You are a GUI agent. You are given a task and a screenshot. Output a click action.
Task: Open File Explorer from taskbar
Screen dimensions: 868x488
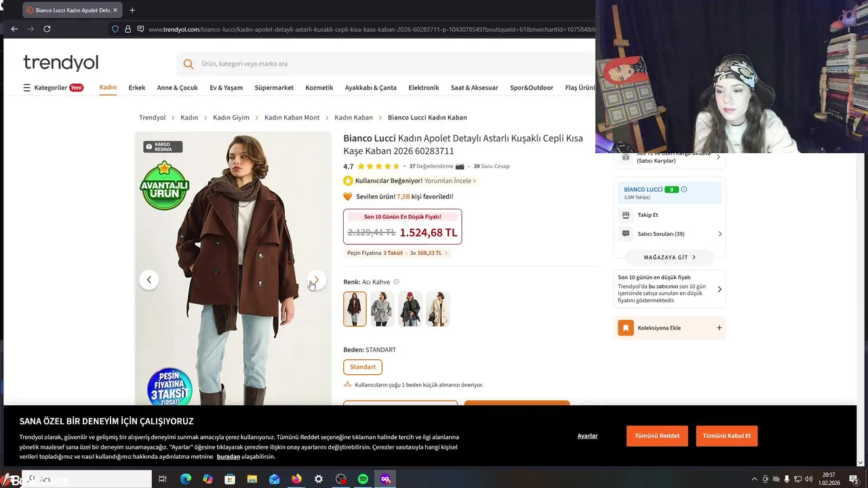coord(252,479)
